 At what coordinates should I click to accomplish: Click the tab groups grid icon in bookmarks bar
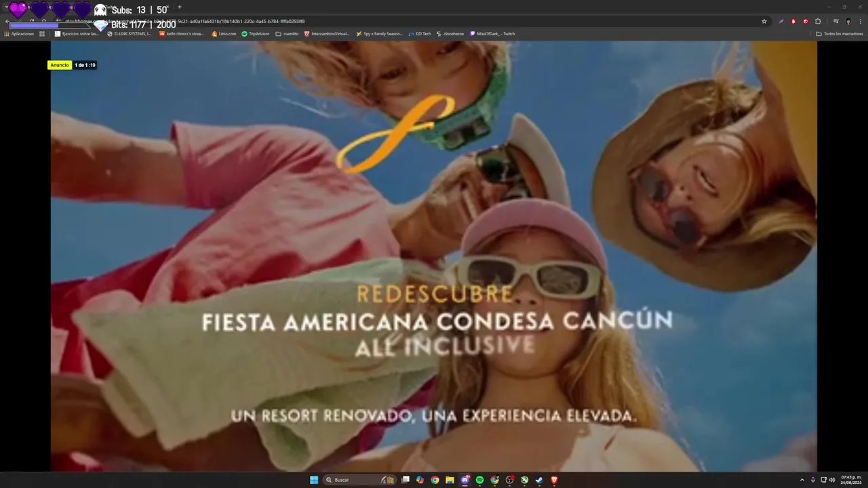click(42, 33)
